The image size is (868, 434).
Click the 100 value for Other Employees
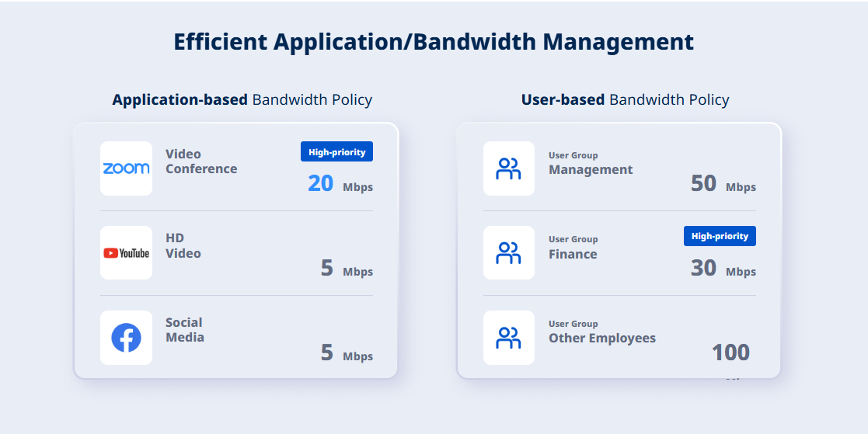(730, 352)
